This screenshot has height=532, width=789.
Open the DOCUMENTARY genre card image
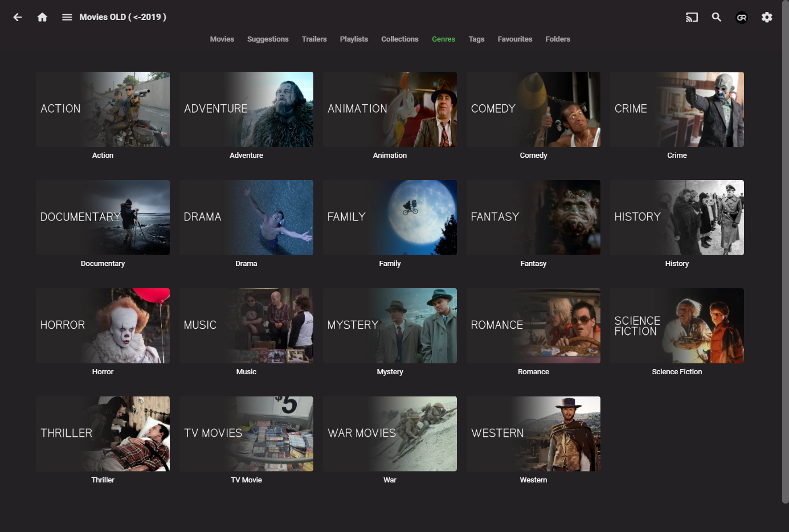pyautogui.click(x=103, y=218)
